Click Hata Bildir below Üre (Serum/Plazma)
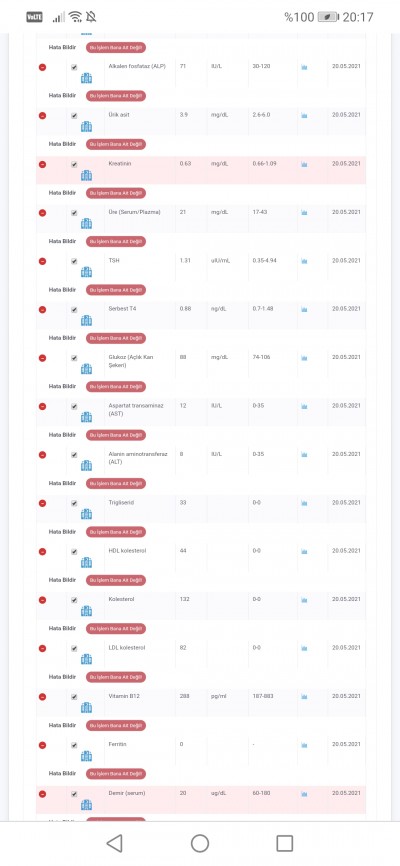Viewport: 400px width, 866px height. point(62,241)
